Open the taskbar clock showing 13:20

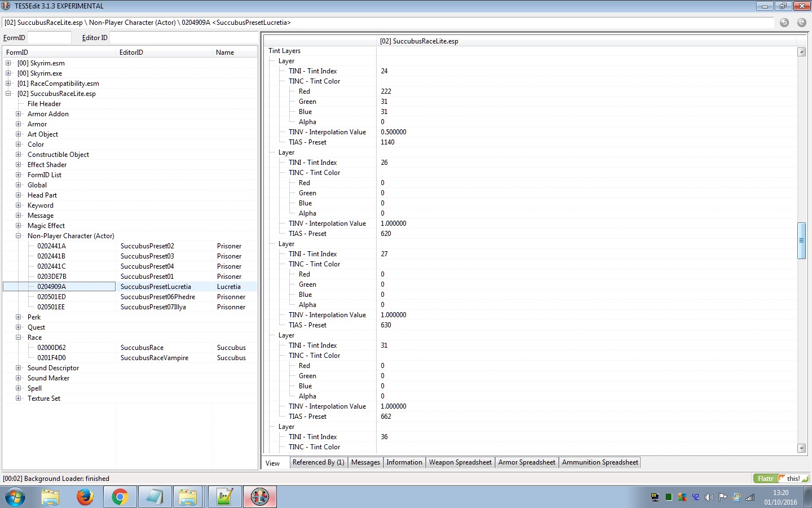tap(781, 497)
